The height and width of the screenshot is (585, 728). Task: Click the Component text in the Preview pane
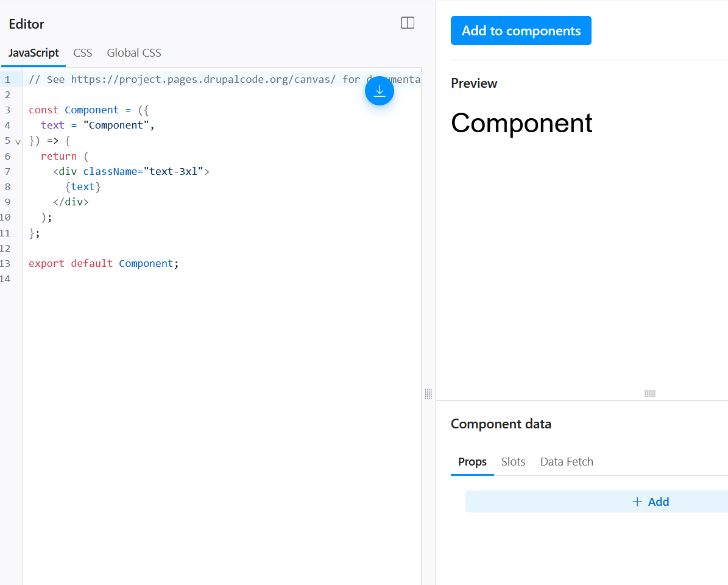point(521,124)
